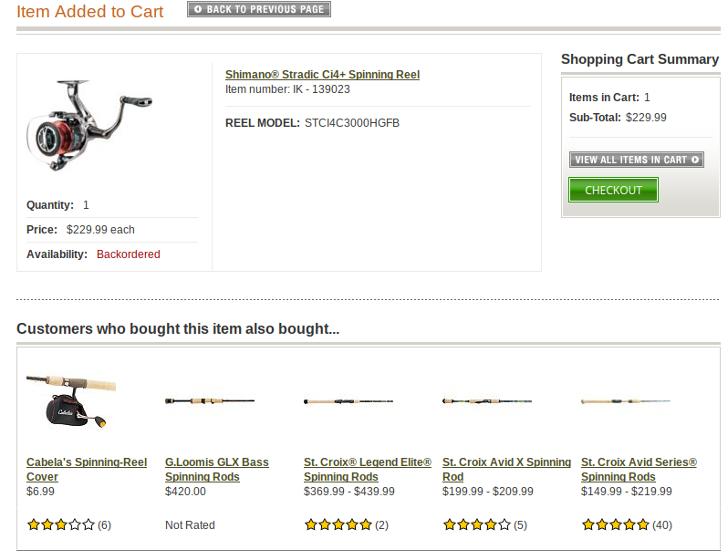Click the Legend Elite rods star rating

338,525
